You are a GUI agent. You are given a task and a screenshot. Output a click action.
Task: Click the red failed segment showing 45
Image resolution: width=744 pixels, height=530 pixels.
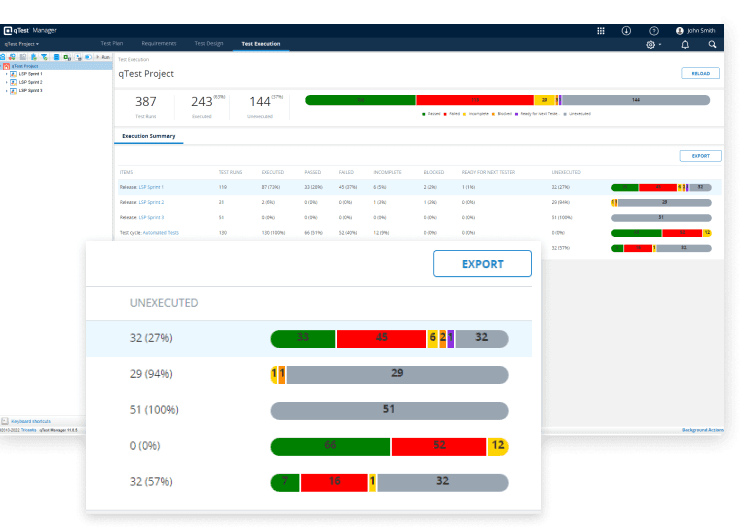(x=381, y=338)
